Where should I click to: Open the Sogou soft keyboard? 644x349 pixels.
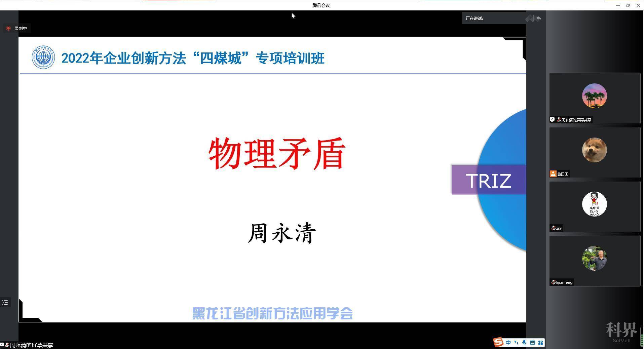pyautogui.click(x=532, y=343)
